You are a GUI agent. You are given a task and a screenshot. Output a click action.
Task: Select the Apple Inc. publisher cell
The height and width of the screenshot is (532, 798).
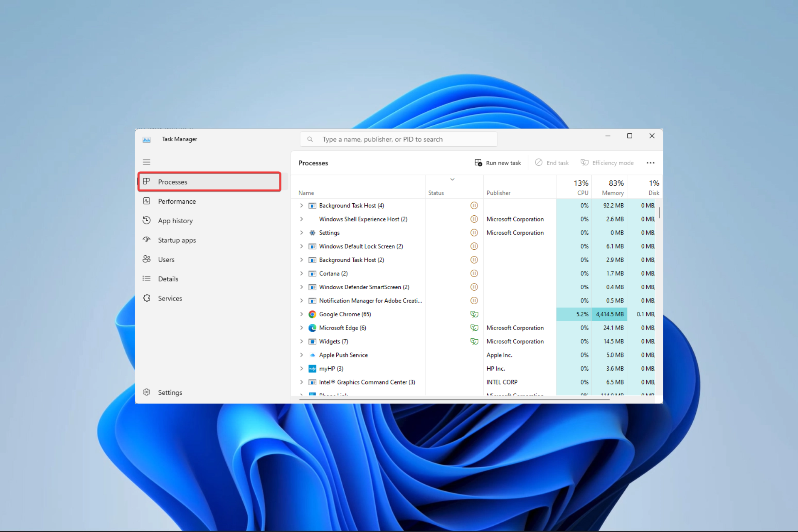click(x=520, y=355)
